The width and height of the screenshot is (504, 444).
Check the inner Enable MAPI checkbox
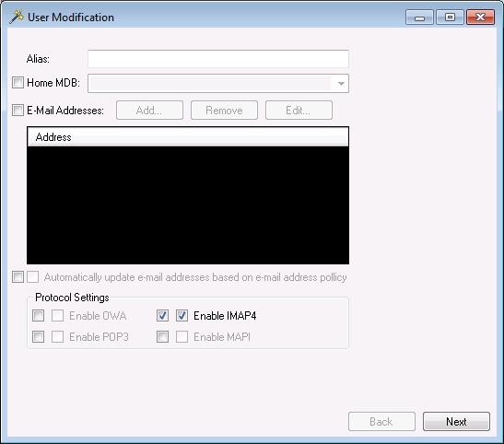182,337
